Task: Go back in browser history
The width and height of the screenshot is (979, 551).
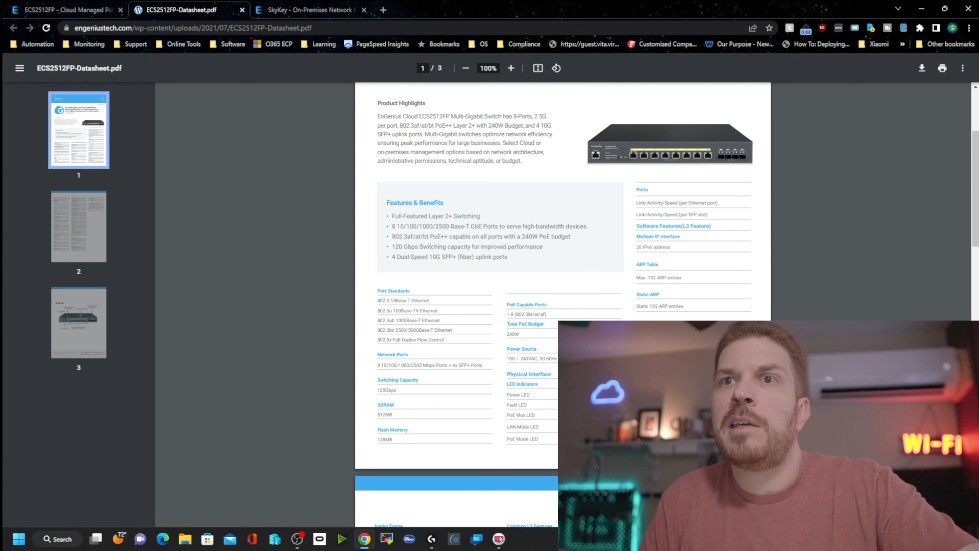Action: pyautogui.click(x=14, y=27)
